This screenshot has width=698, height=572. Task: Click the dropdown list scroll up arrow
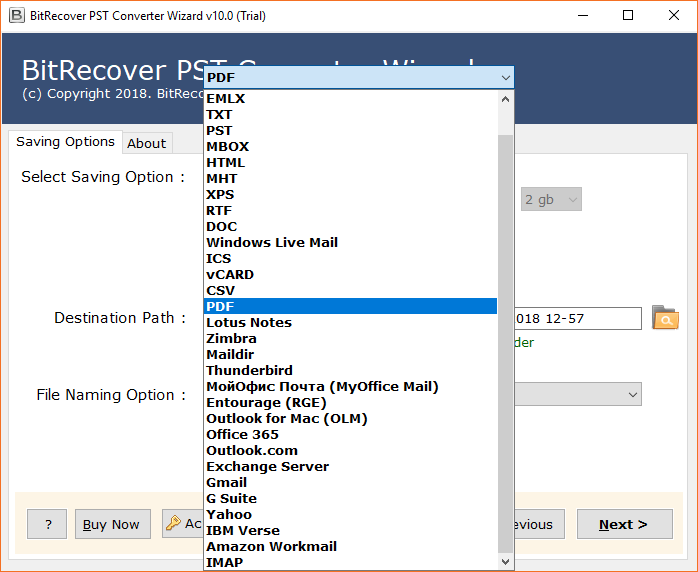pos(505,99)
